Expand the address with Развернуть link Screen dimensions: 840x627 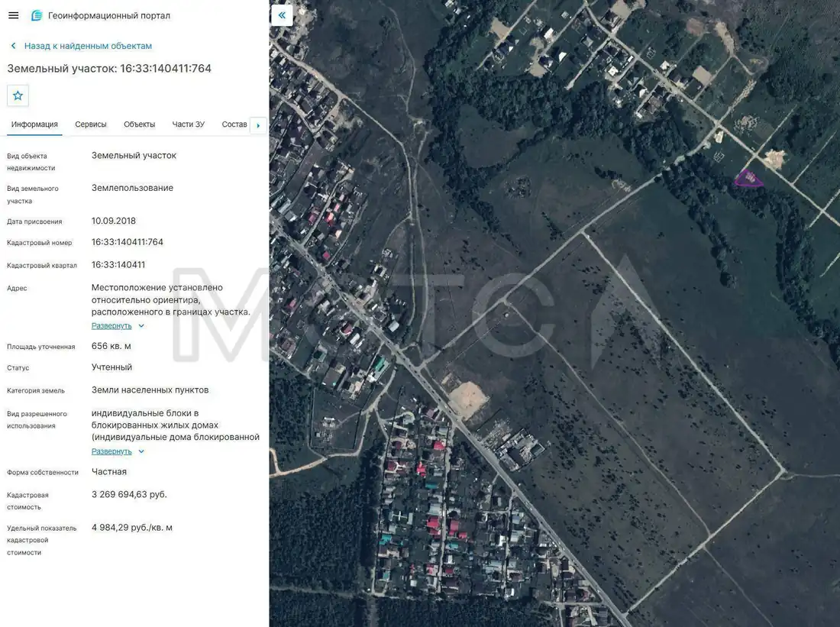point(111,326)
